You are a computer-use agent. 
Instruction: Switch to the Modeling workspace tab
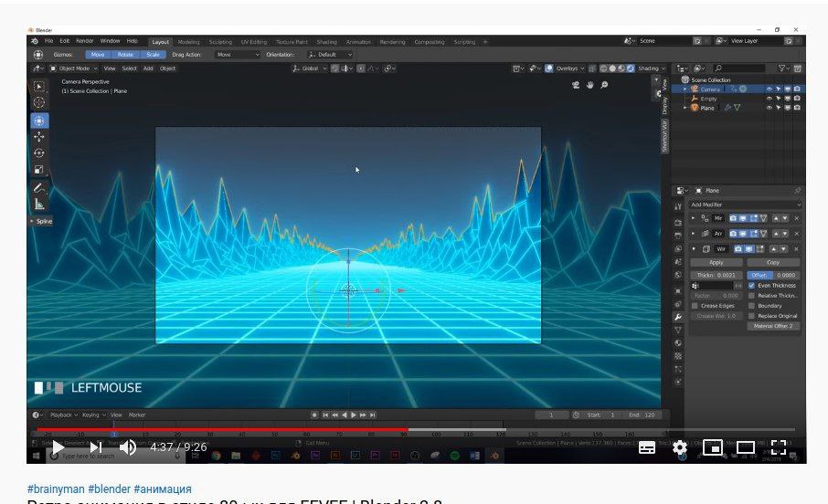[x=188, y=42]
